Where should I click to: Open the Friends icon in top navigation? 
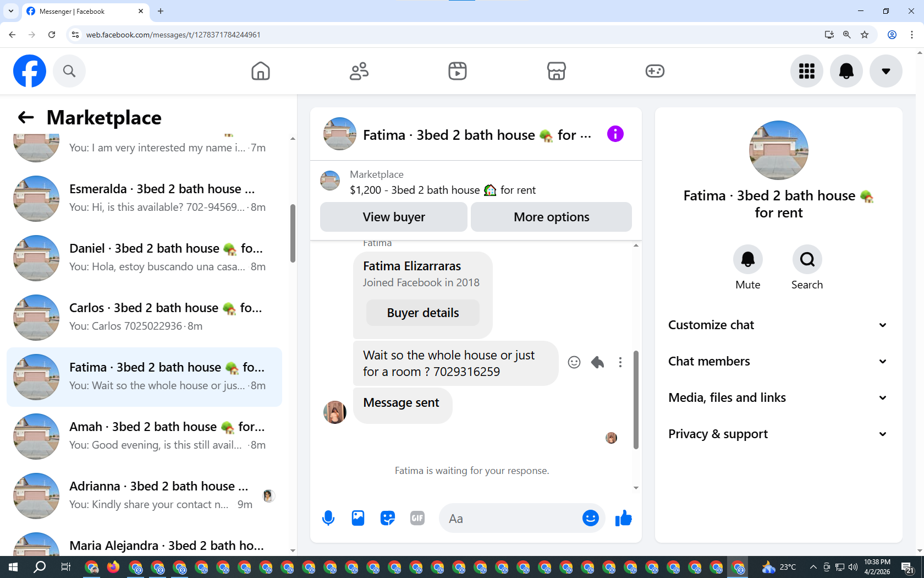click(359, 71)
